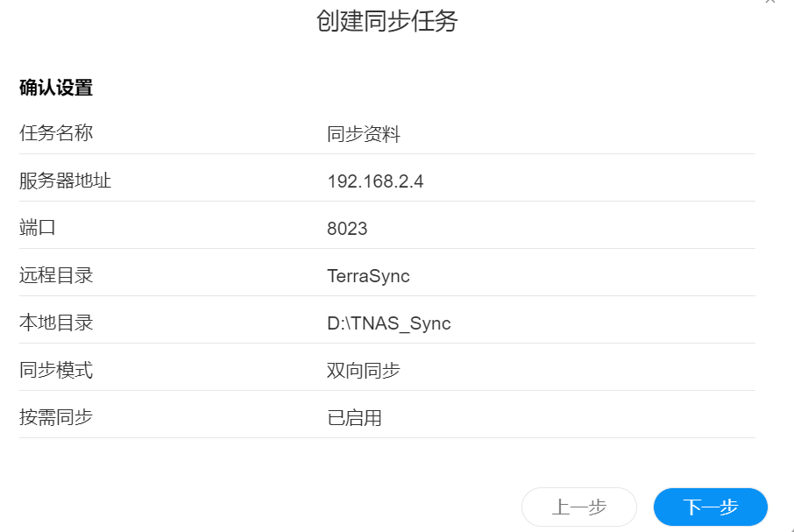Viewport: 794px width, 532px height.
Task: Go back with the 上一步 button
Action: 578,507
